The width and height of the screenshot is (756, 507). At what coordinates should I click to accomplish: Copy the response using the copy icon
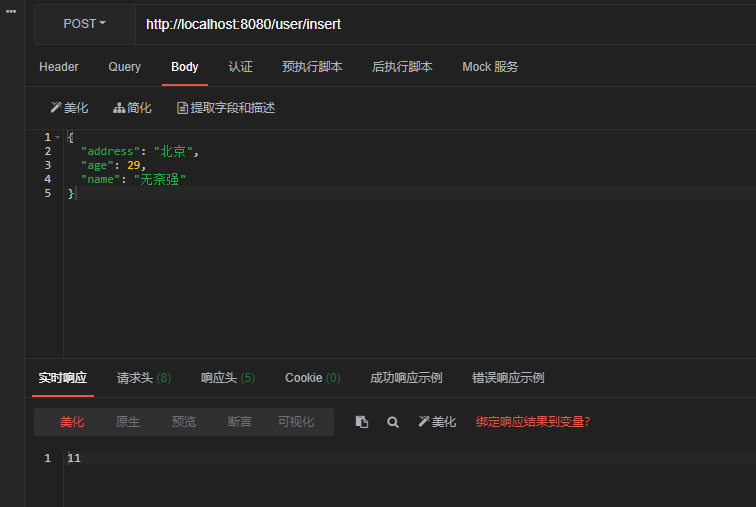[362, 422]
